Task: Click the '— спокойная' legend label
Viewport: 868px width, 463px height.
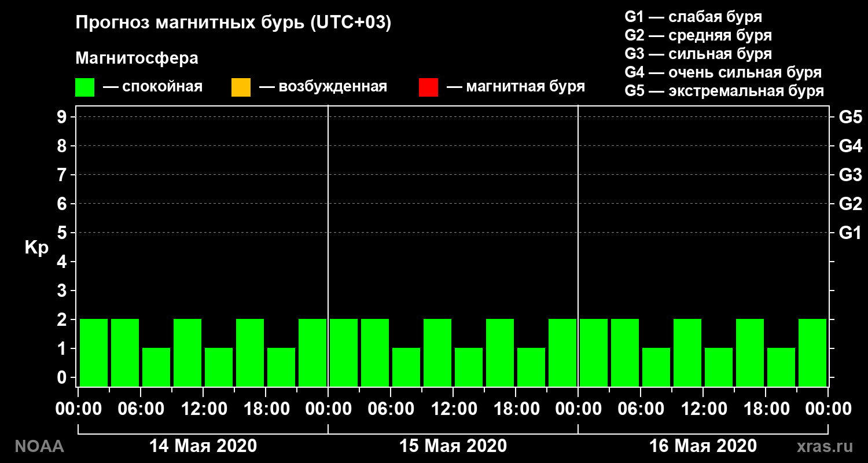Action: (x=153, y=87)
